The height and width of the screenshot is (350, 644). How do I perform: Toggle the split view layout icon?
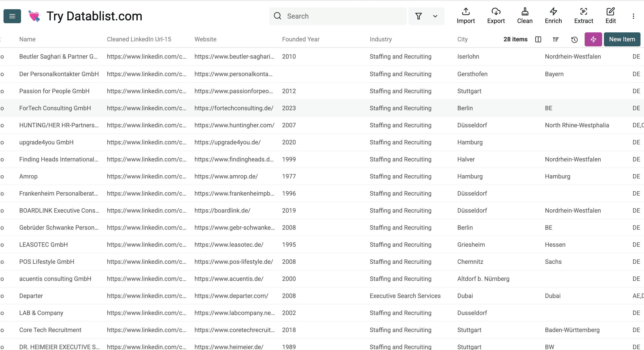(x=538, y=39)
